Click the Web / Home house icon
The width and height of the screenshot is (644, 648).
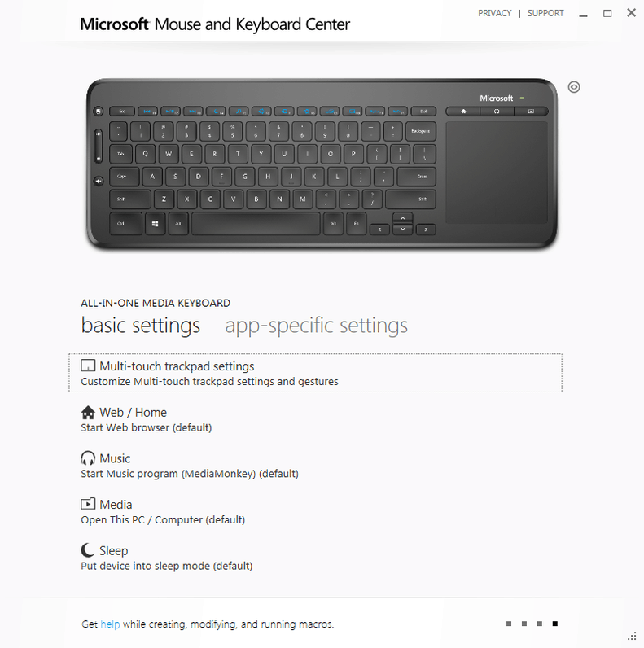tap(88, 413)
